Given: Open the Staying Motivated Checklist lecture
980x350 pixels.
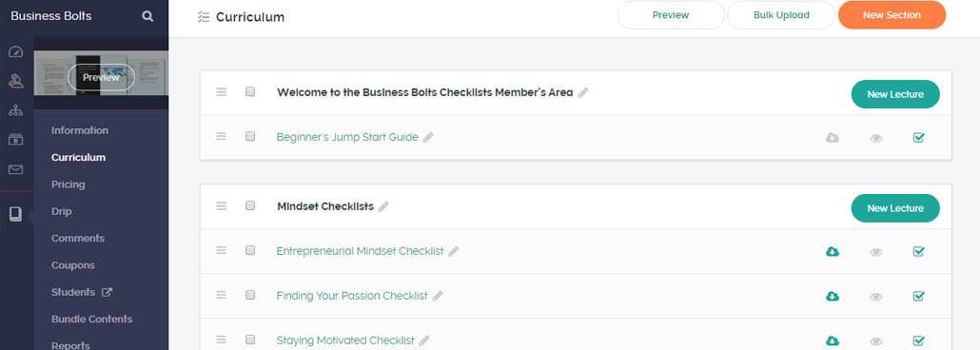Looking at the screenshot, I should click(x=345, y=340).
